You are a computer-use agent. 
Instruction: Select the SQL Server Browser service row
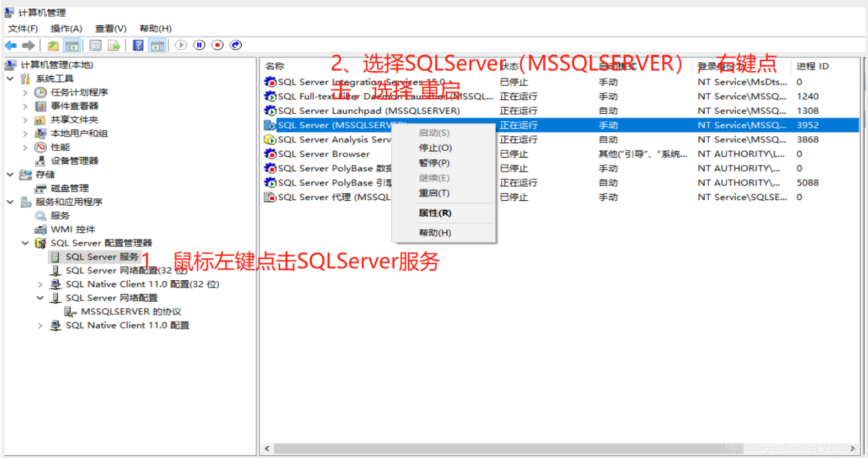point(561,154)
